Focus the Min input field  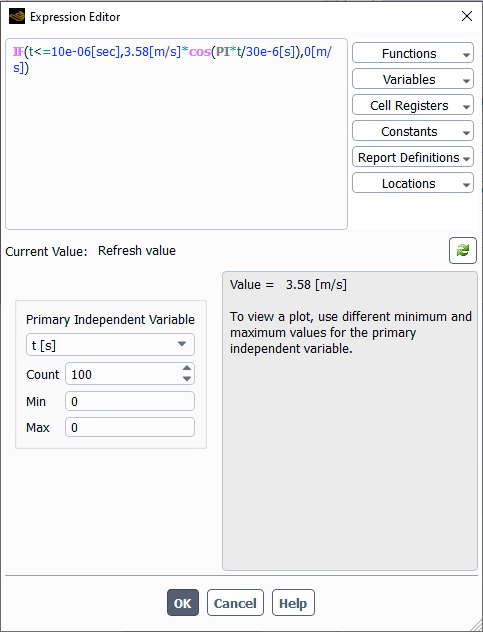(130, 401)
